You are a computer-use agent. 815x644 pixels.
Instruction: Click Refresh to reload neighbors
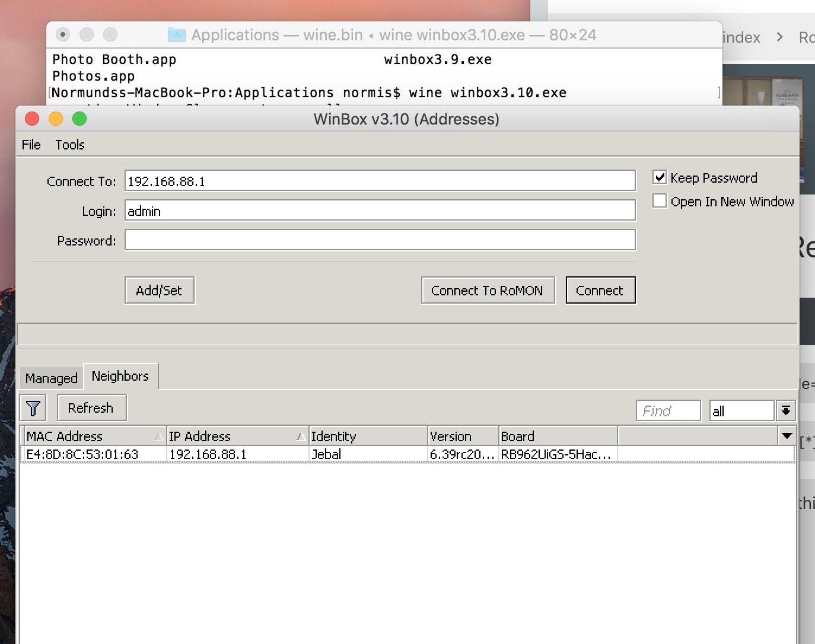click(92, 408)
